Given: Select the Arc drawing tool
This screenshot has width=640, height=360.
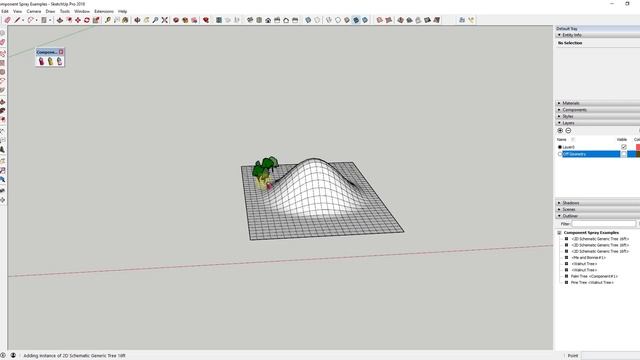Looking at the screenshot, I should (31, 20).
